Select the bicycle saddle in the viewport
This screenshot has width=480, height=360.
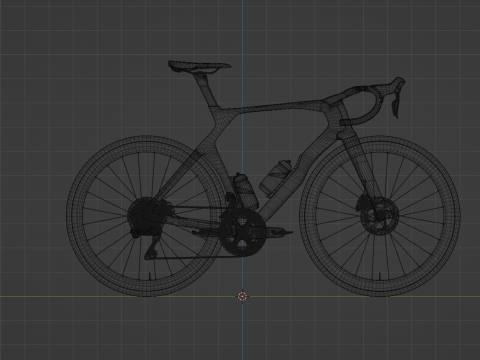tap(199, 67)
